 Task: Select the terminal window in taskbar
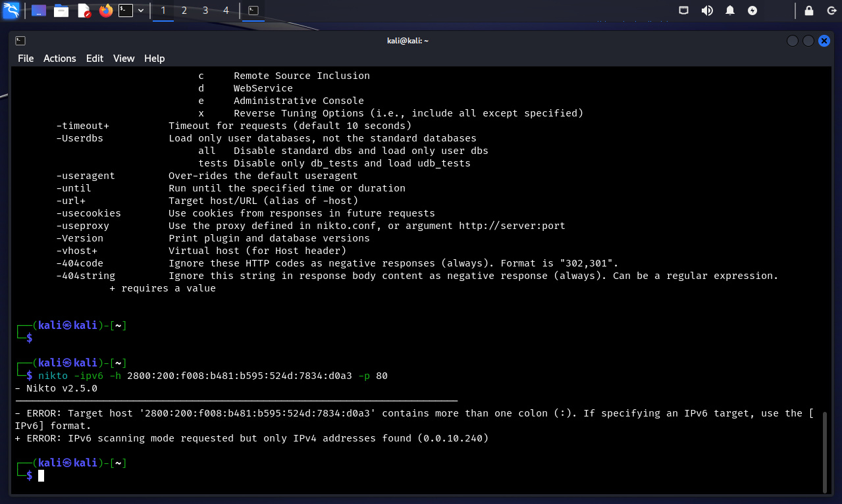click(x=253, y=11)
